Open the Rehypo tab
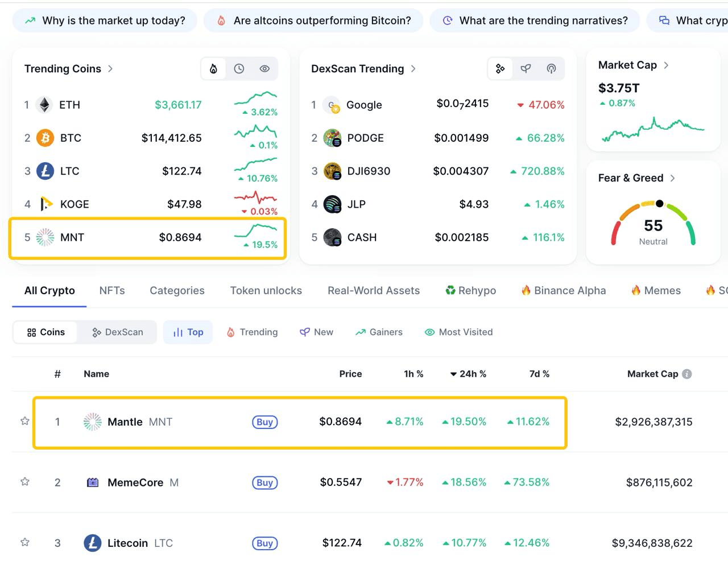 470,290
